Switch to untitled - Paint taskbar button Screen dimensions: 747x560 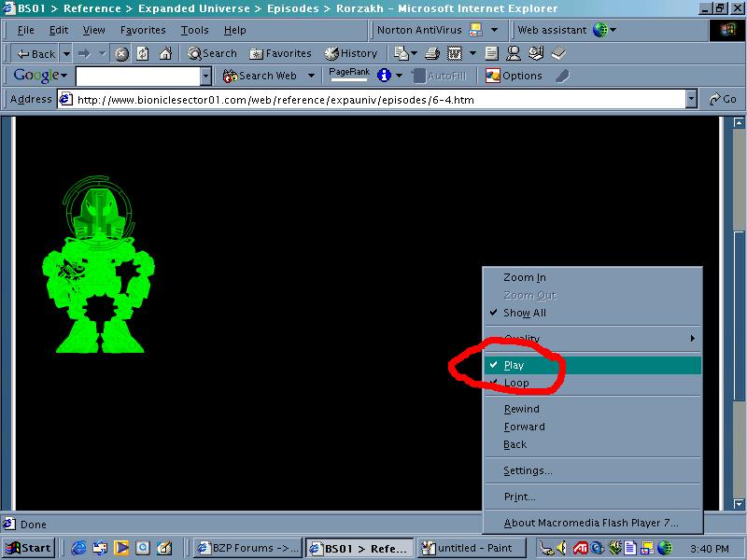pyautogui.click(x=465, y=548)
